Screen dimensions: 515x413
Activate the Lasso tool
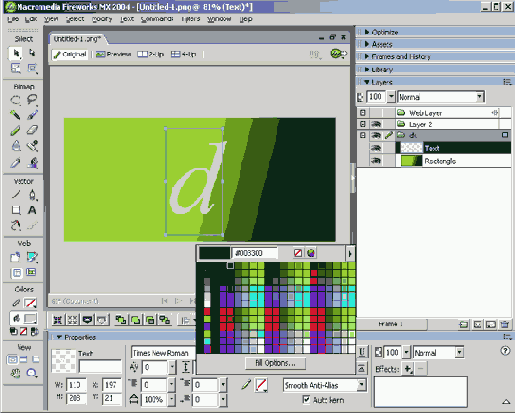click(x=32, y=99)
